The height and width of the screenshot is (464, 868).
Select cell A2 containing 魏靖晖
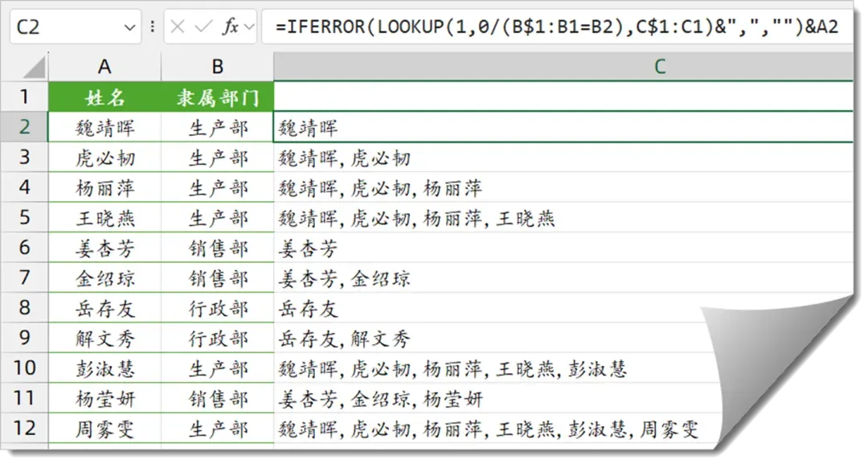[104, 127]
